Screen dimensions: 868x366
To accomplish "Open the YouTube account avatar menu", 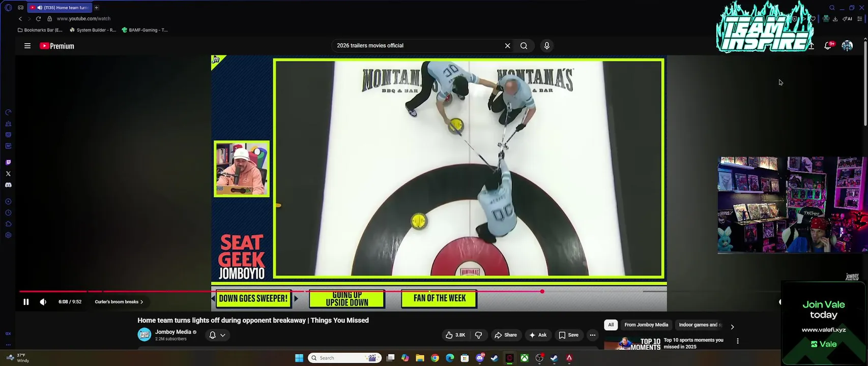I will (847, 46).
